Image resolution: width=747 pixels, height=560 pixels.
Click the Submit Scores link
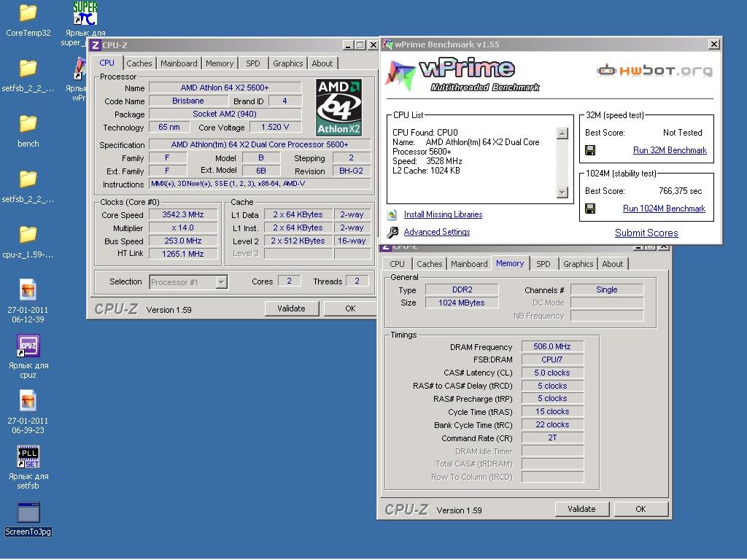(x=646, y=233)
